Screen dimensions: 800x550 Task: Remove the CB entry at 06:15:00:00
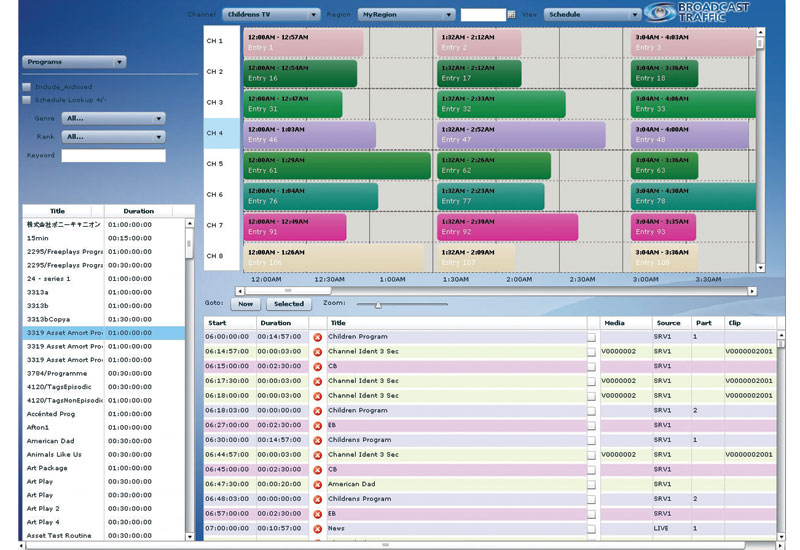[317, 367]
